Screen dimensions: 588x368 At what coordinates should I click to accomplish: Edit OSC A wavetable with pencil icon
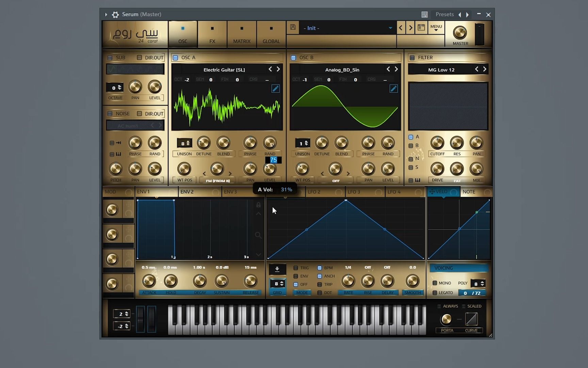[x=275, y=89]
